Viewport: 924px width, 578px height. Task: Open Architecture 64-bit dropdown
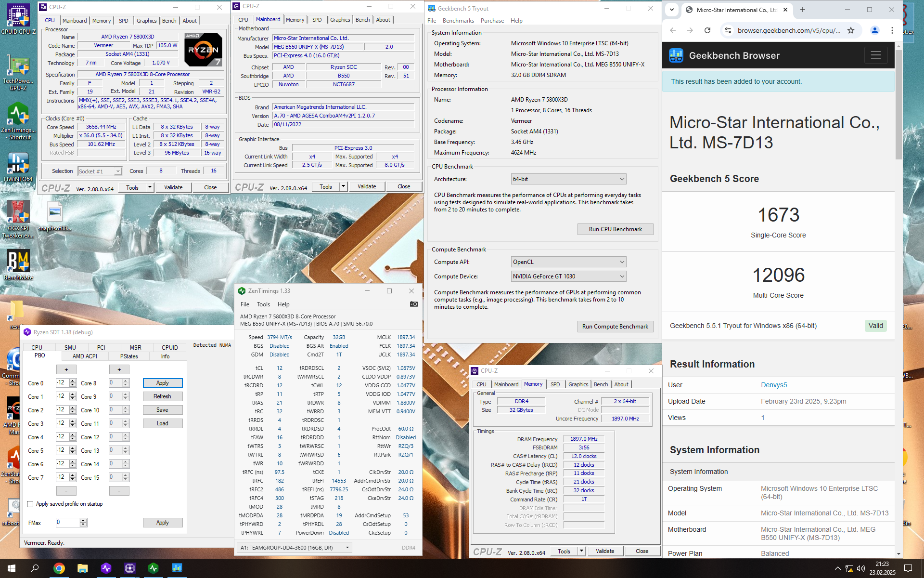click(x=568, y=179)
